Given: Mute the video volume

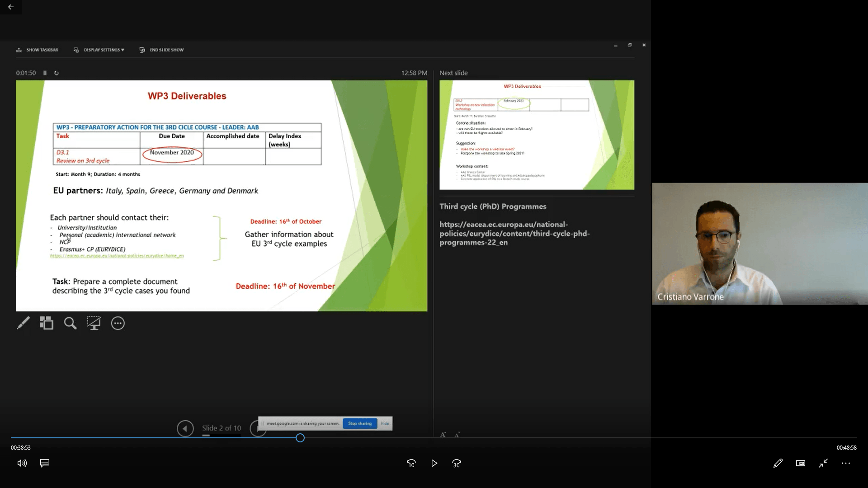Looking at the screenshot, I should coord(22,463).
